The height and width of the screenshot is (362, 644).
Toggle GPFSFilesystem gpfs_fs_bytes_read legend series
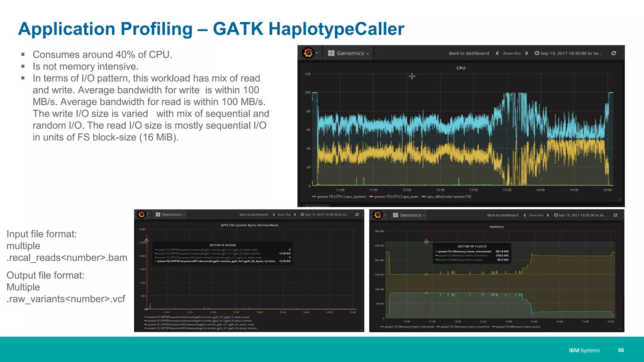pos(197,317)
